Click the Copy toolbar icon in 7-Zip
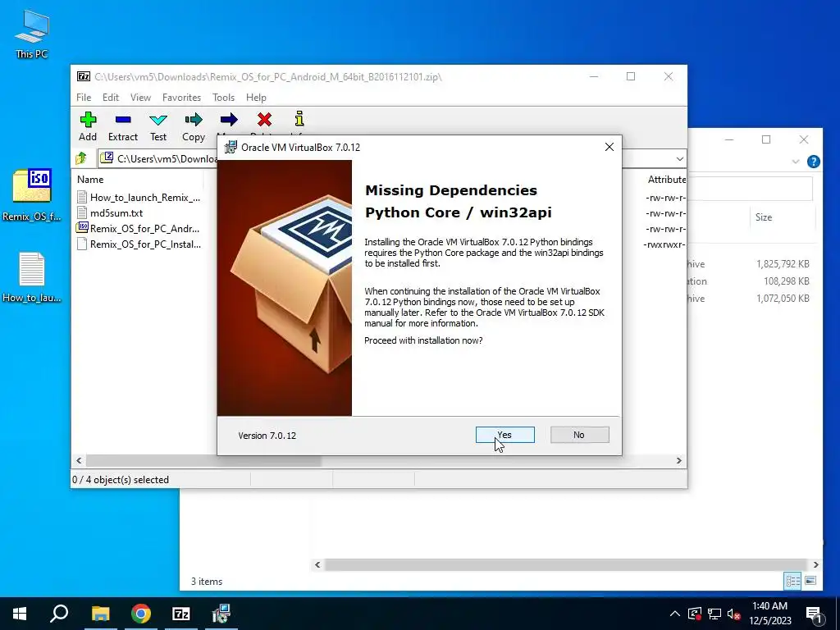Screen dimensions: 840x630 194,126
